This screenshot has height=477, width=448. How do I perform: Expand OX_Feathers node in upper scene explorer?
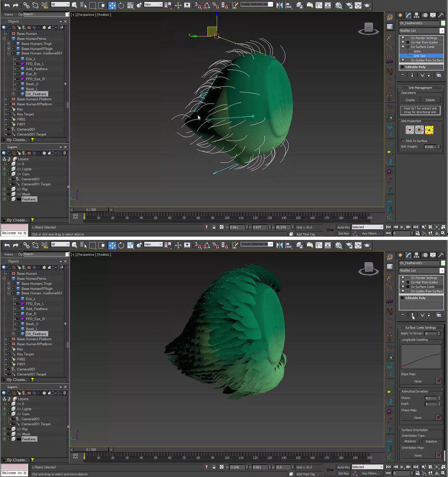tap(13, 94)
